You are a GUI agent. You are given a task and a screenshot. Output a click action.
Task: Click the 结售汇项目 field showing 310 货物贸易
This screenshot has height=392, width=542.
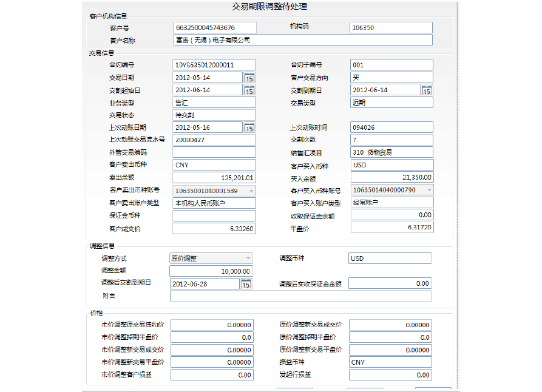point(391,152)
